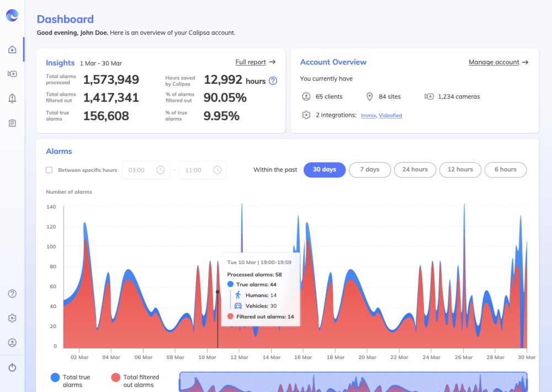Screen dimensions: 552x392
Task: Open the 03:00 start time picker
Action: tap(145, 170)
